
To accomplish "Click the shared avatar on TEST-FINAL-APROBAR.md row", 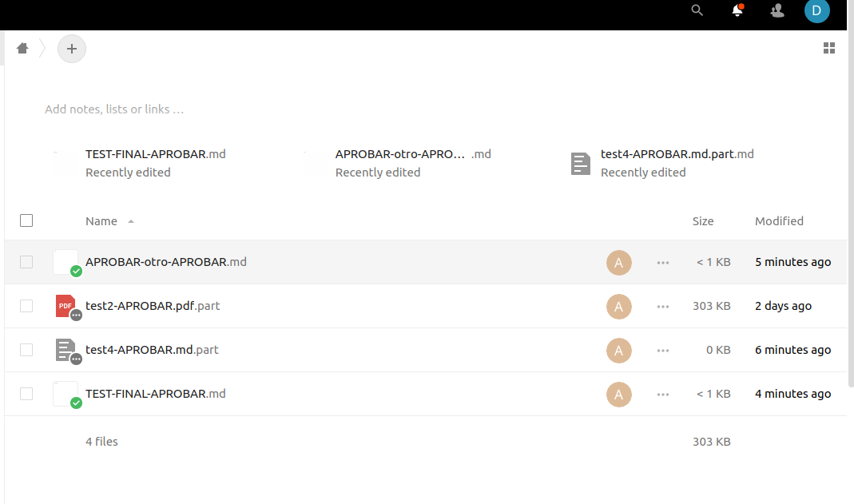I will pos(619,394).
